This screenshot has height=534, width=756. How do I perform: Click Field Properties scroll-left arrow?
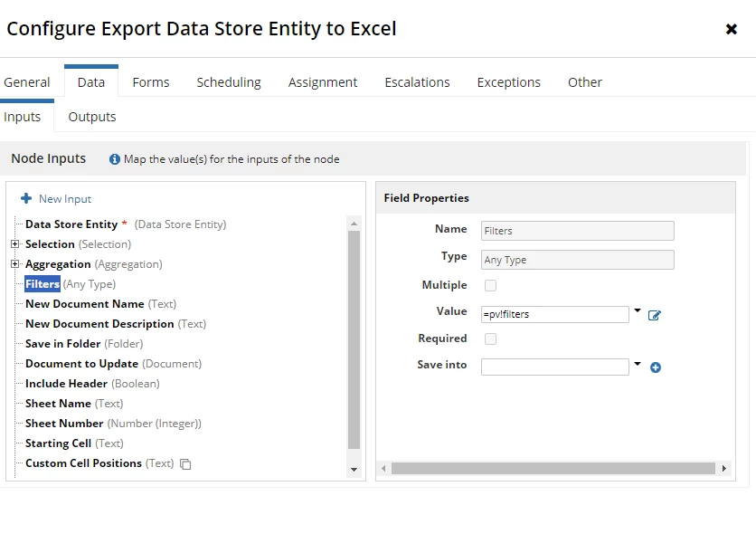383,469
